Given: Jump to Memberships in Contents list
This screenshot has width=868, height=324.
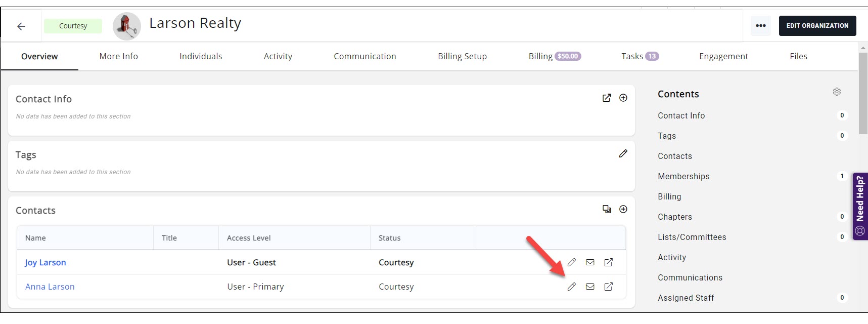Looking at the screenshot, I should [x=683, y=176].
